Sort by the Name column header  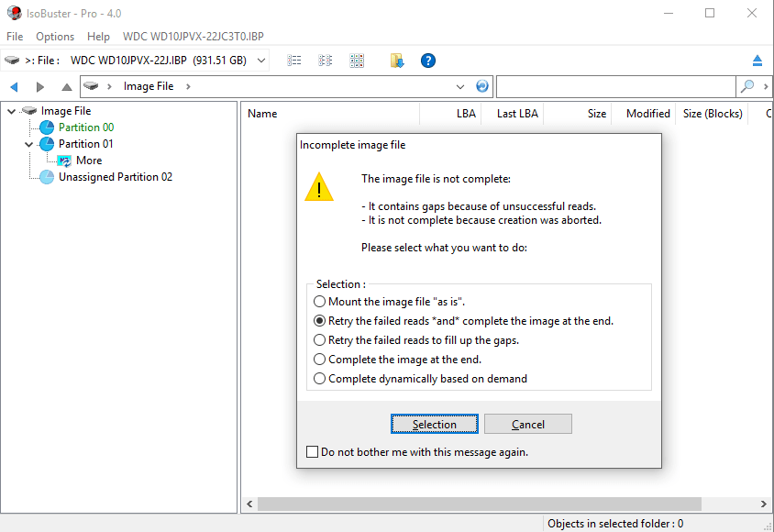point(330,114)
